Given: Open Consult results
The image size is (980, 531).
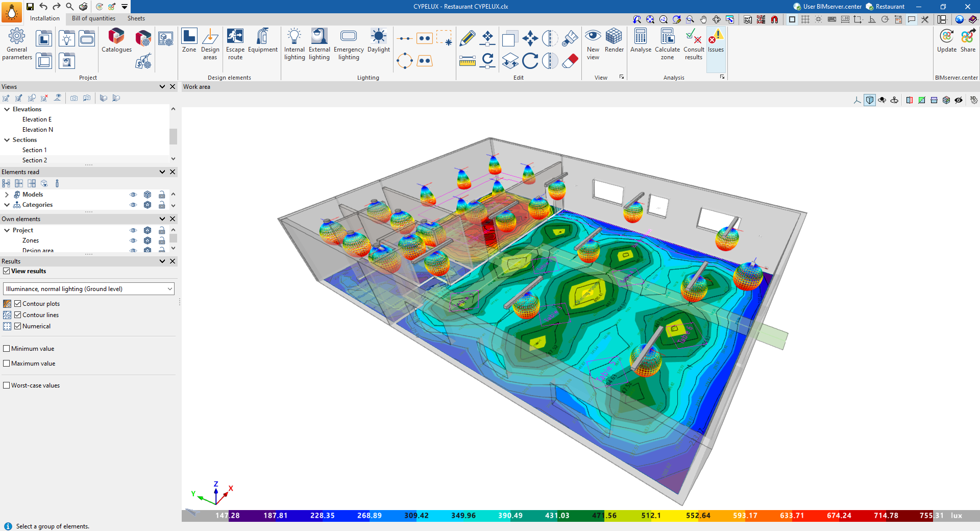Looking at the screenshot, I should point(694,44).
